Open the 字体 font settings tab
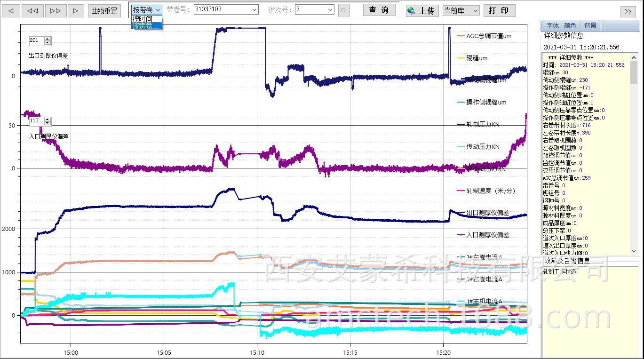This screenshot has height=359, width=644. pos(553,26)
